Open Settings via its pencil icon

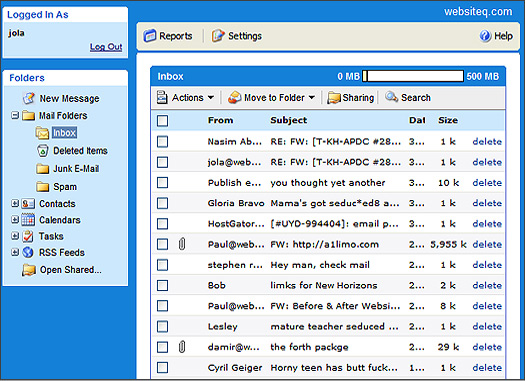click(x=218, y=36)
